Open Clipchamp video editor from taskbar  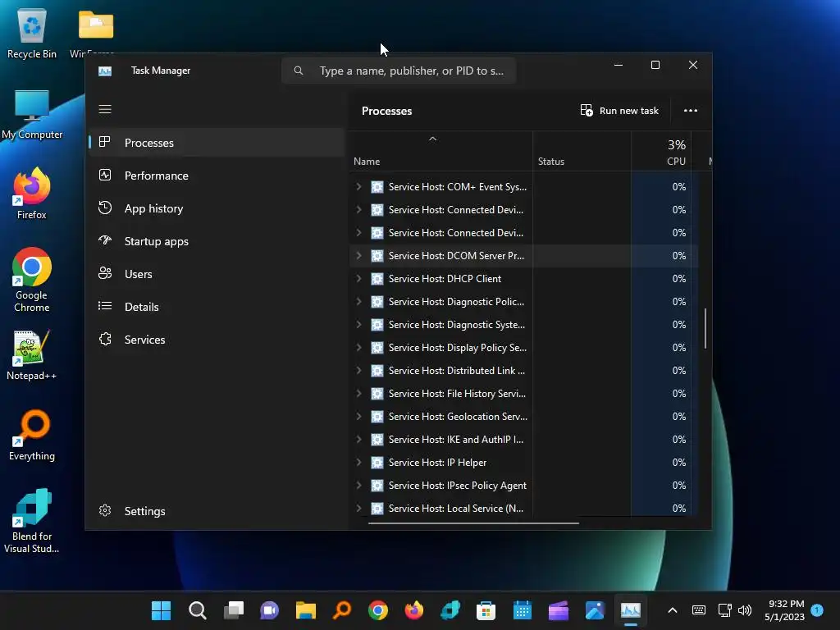click(558, 610)
